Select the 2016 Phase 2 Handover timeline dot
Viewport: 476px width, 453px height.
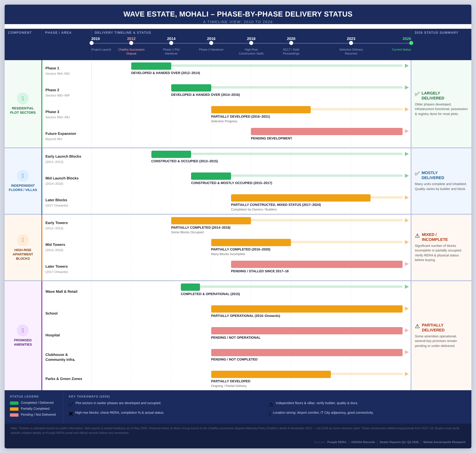[x=211, y=43]
